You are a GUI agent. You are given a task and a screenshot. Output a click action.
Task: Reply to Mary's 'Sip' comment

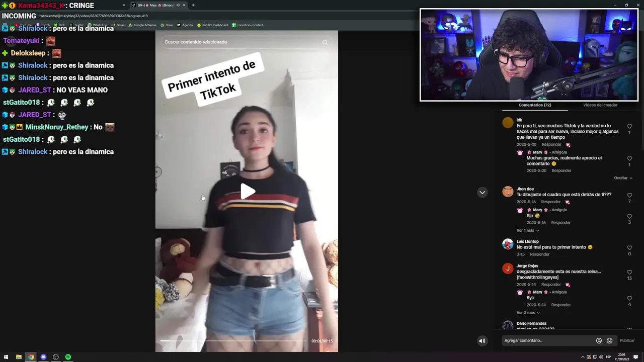point(561,223)
